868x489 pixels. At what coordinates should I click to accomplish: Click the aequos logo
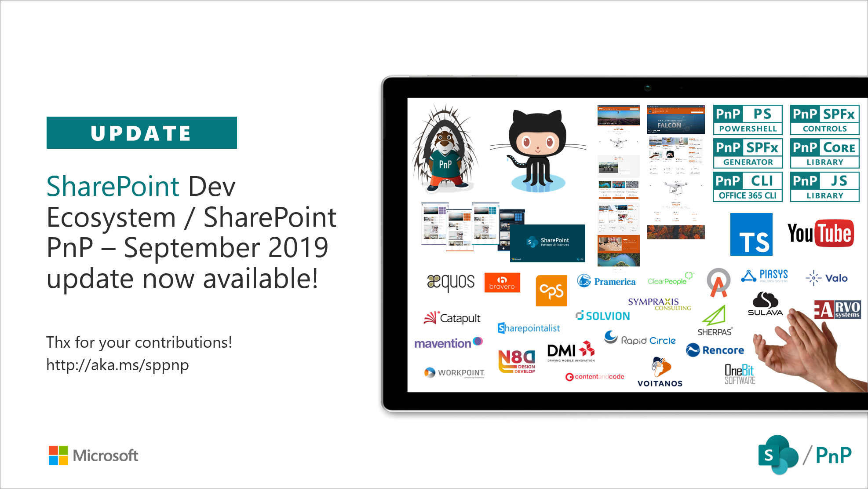451,282
